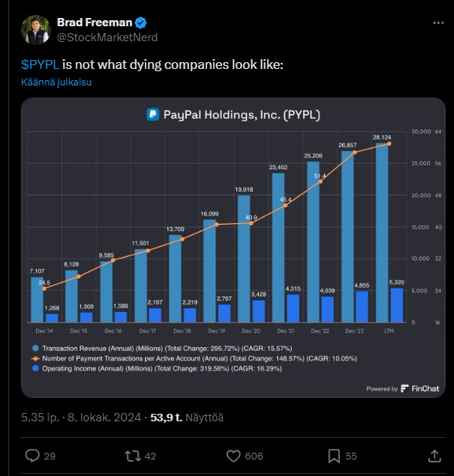Click the reply speech bubble icon
The image size is (454, 476).
pyautogui.click(x=32, y=456)
